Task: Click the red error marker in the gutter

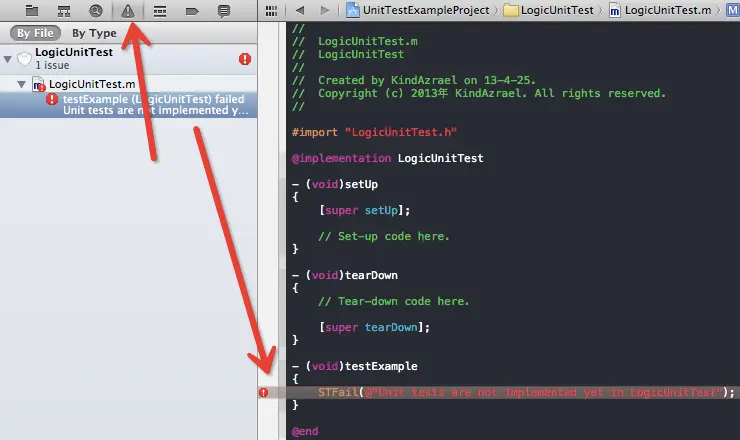Action: pyautogui.click(x=264, y=393)
